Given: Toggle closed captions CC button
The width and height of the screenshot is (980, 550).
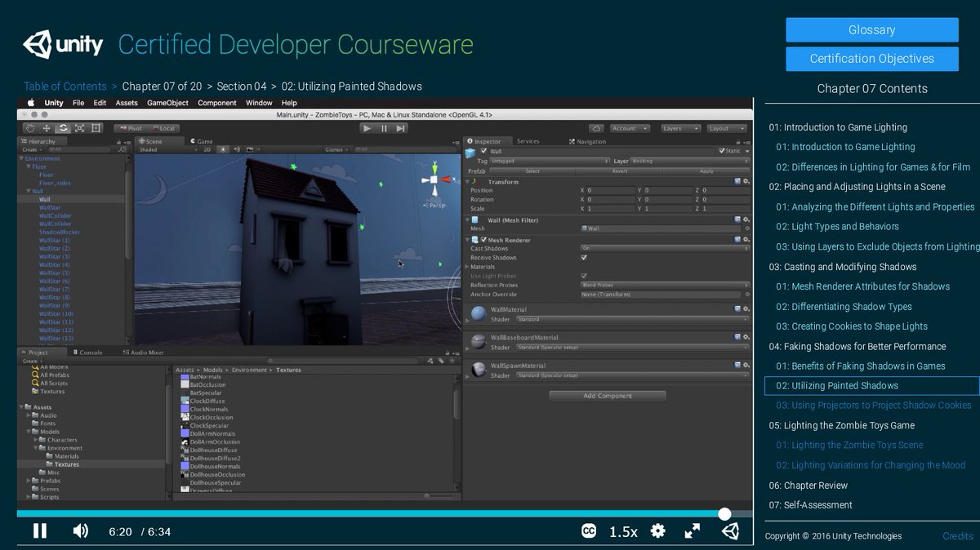Looking at the screenshot, I should 588,531.
